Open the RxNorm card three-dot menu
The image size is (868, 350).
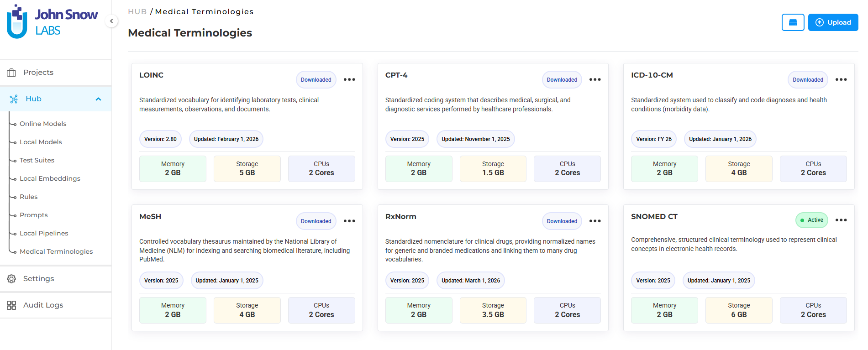(x=595, y=221)
